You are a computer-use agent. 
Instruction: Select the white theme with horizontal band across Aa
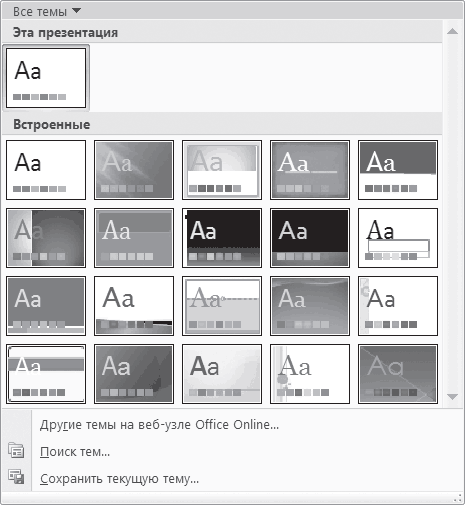[x=46, y=374]
